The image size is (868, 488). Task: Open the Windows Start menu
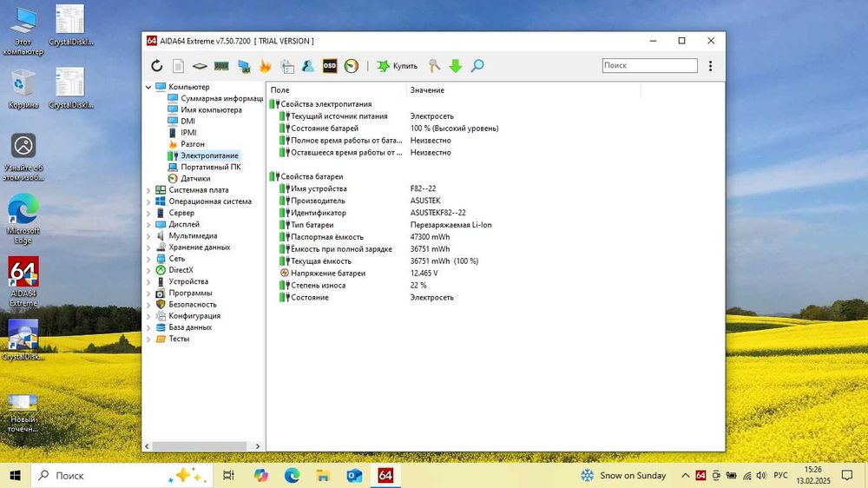point(16,475)
